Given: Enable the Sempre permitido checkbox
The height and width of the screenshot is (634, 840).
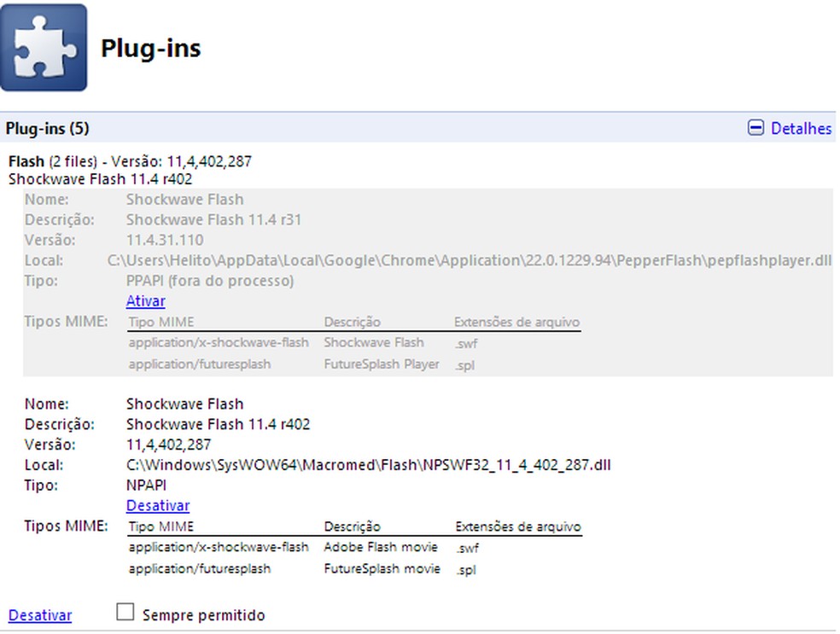Looking at the screenshot, I should (x=125, y=613).
